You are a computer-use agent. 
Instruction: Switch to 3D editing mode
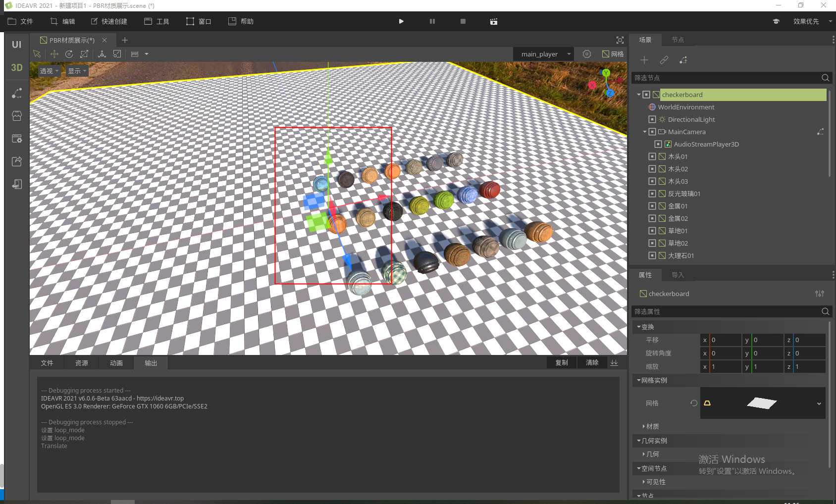tap(17, 68)
